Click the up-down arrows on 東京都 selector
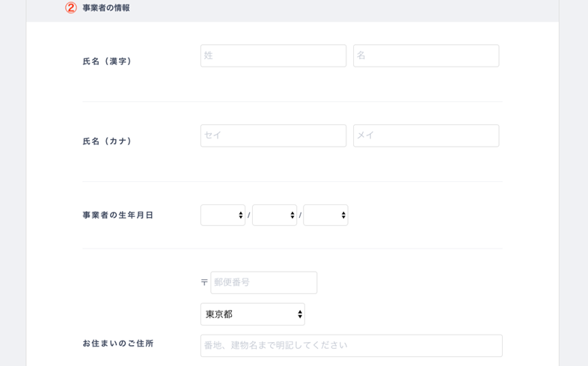Image resolution: width=588 pixels, height=366 pixels. tap(299, 314)
